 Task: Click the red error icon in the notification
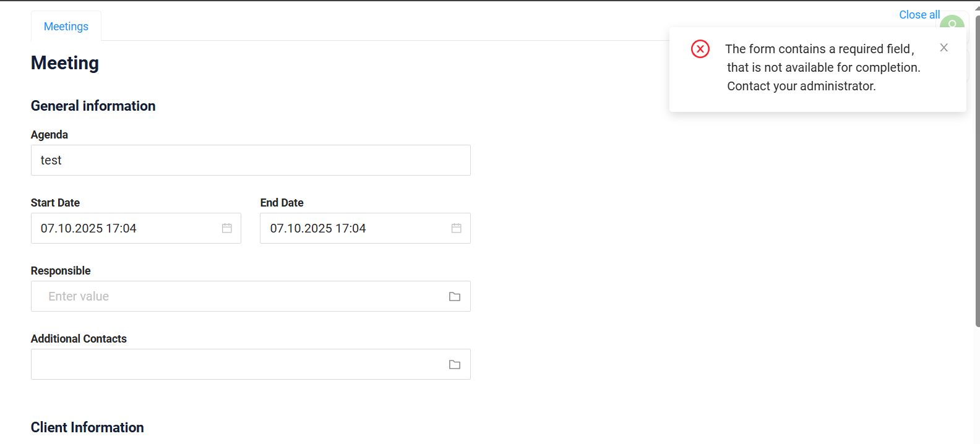pyautogui.click(x=700, y=49)
